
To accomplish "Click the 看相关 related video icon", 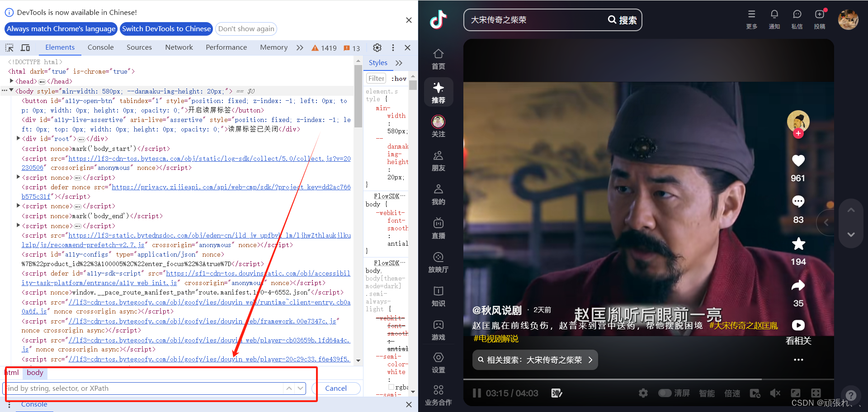I will coord(798,325).
